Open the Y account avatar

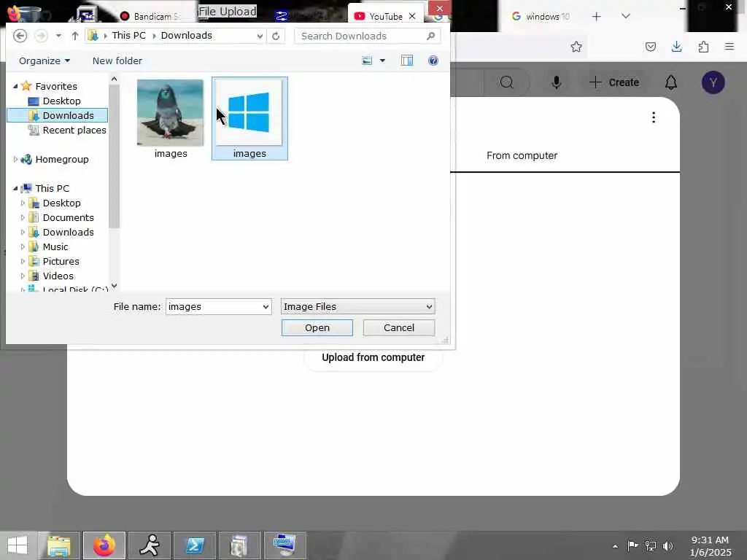[713, 82]
